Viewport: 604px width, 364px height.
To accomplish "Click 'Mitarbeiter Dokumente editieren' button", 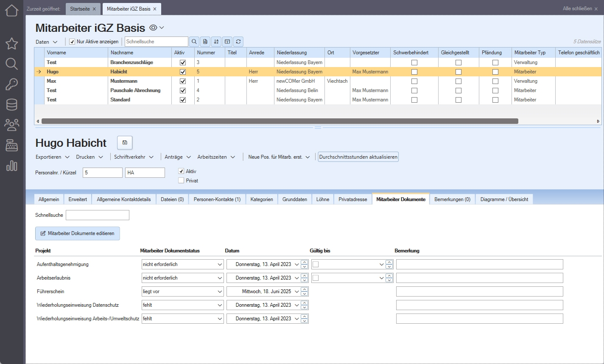I will (78, 233).
